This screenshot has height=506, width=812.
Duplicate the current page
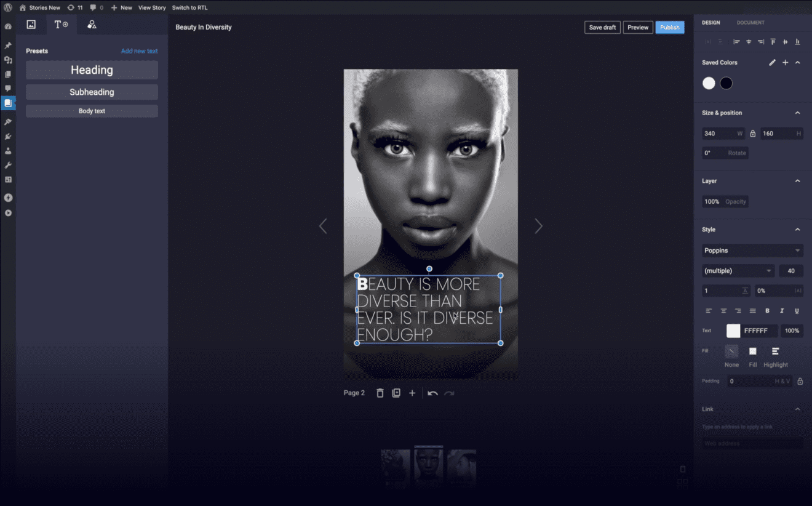396,393
